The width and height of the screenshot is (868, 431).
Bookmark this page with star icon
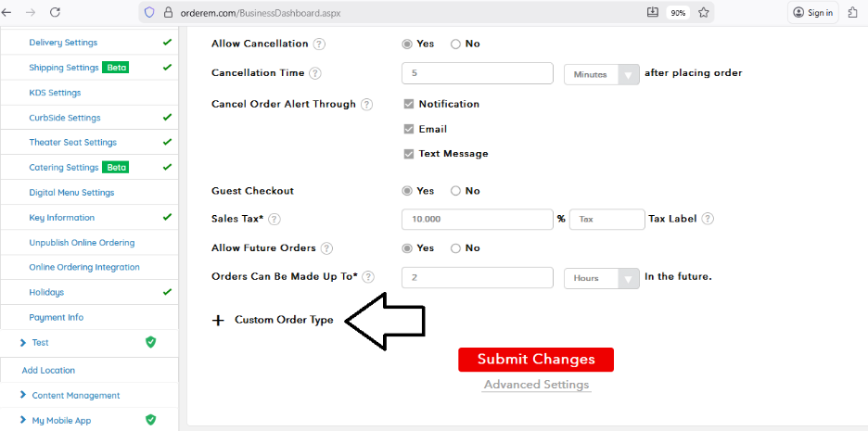point(704,13)
